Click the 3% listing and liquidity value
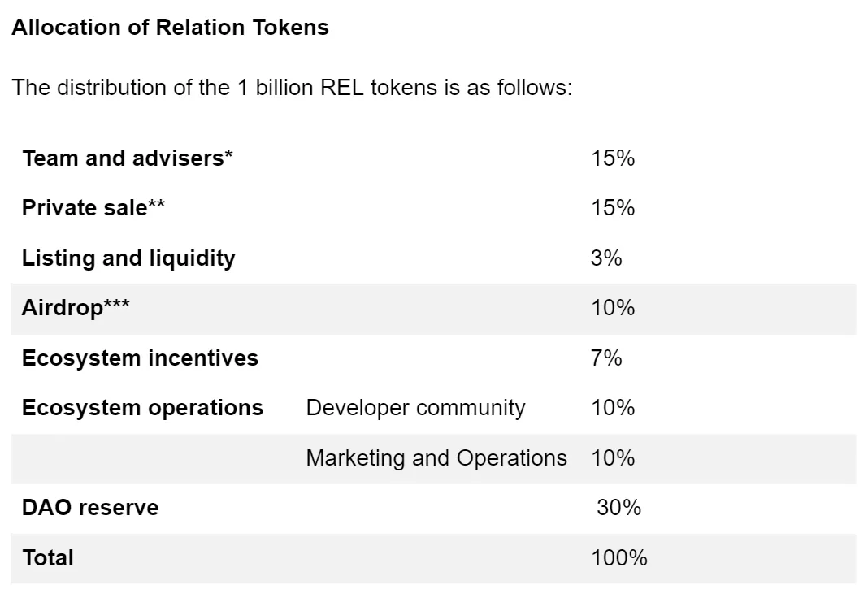Image resolution: width=868 pixels, height=598 pixels. coord(606,258)
